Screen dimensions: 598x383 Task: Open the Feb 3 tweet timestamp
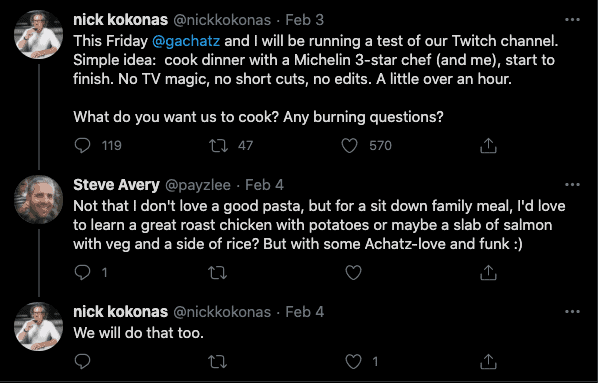coord(304,20)
